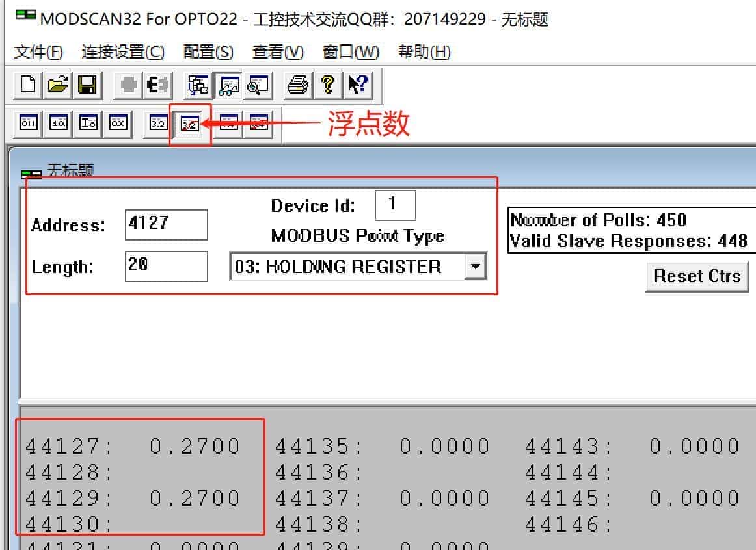Select the decimal display format icon
The image size is (756, 550).
pyautogui.click(x=58, y=124)
